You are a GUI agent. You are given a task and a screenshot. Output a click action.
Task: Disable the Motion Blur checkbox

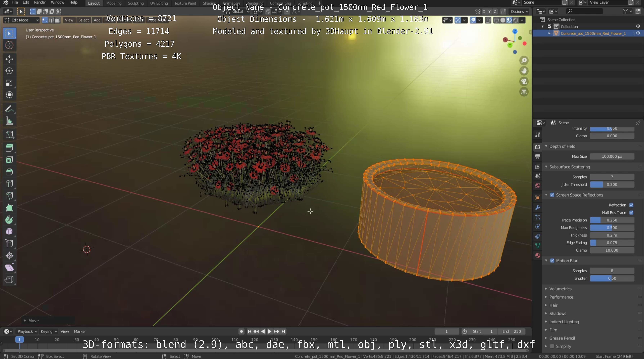(552, 261)
